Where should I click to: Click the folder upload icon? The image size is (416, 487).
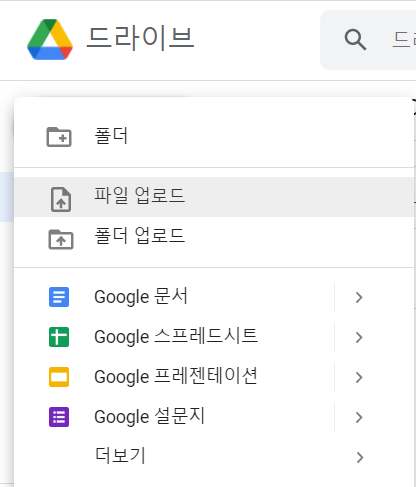click(x=61, y=239)
